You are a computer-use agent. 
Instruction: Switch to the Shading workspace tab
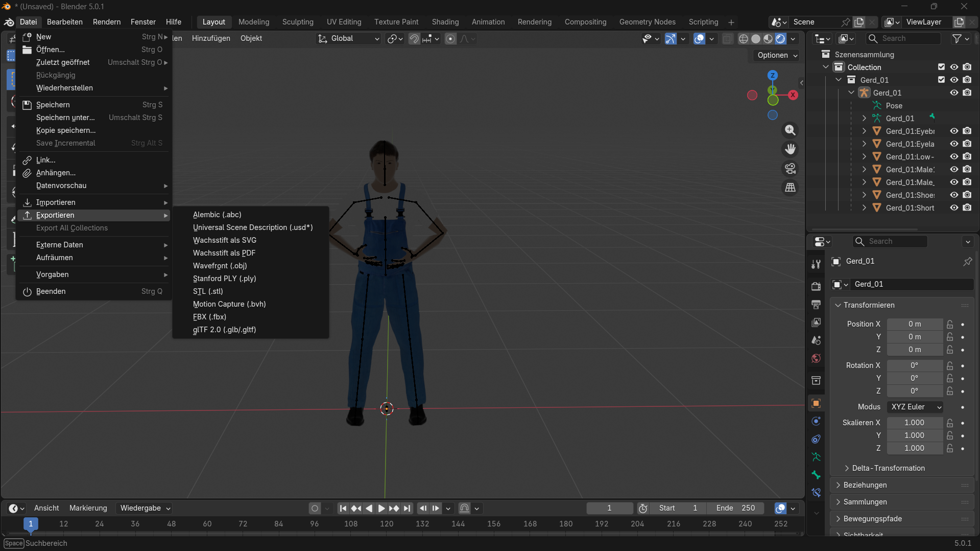445,22
